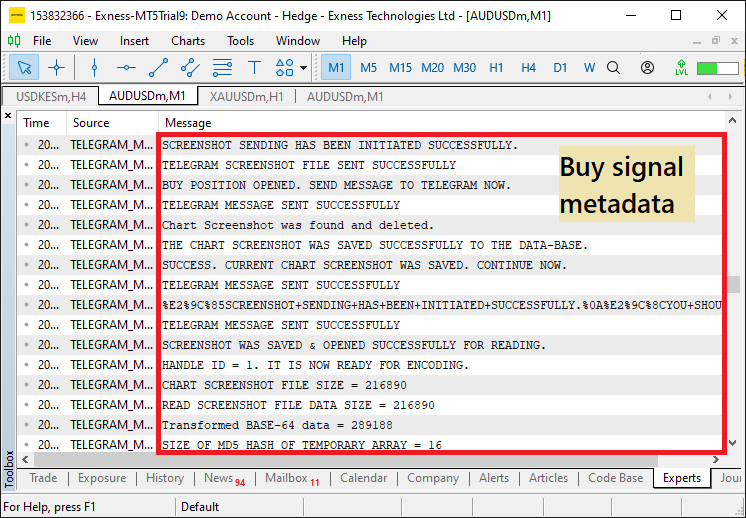Open the Articles toolbox tab
Image resolution: width=746 pixels, height=518 pixels.
coord(548,478)
